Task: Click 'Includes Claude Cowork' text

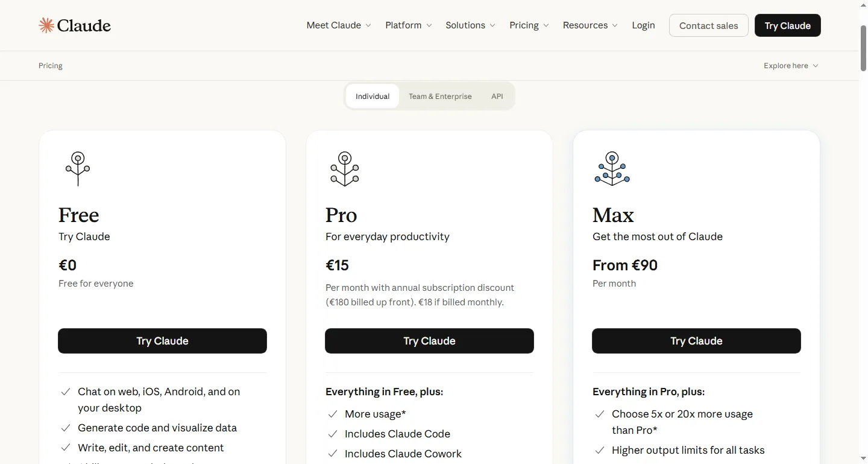Action: (403, 454)
